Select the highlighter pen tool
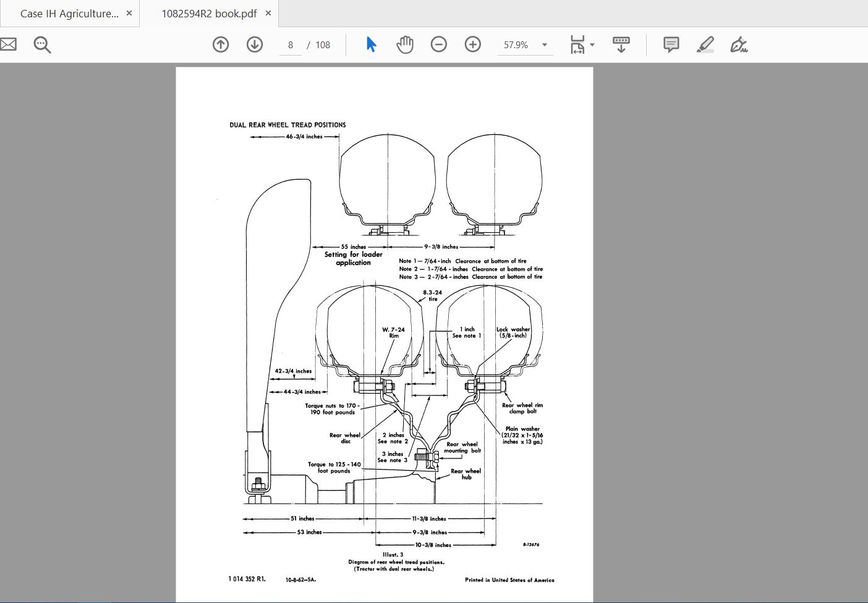The image size is (868, 603). coord(705,44)
